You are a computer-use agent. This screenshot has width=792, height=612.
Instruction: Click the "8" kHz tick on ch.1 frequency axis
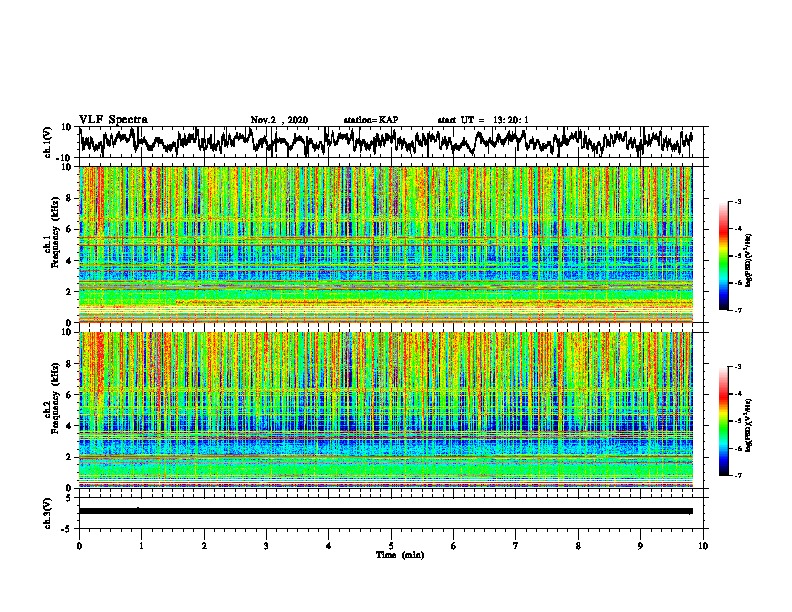[70, 198]
